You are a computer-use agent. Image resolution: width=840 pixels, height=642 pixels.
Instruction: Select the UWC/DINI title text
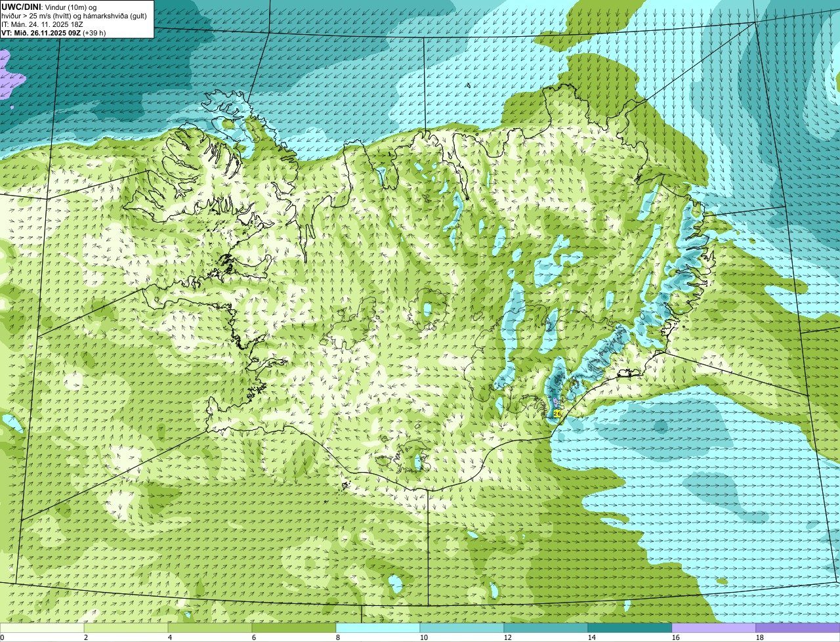click(x=21, y=7)
